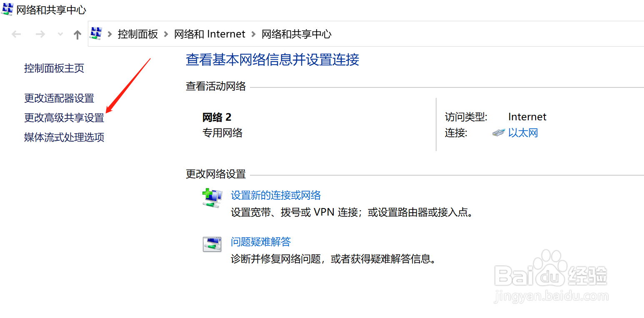Click the Ethernet plug icon

498,133
